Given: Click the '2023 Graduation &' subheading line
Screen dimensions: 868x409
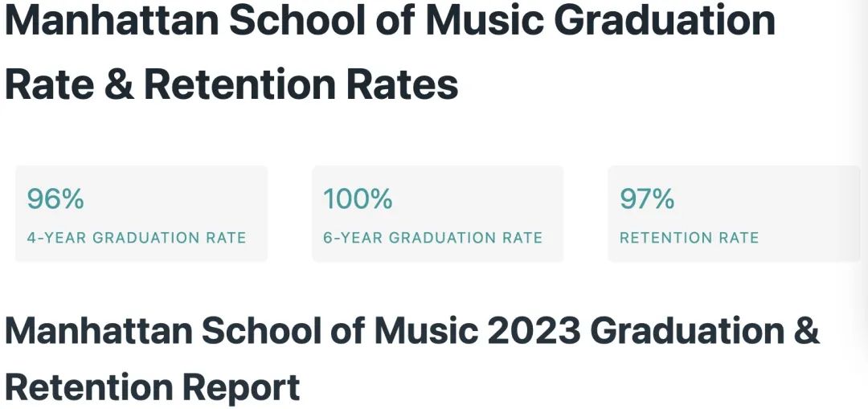Looking at the screenshot, I should (411, 330).
